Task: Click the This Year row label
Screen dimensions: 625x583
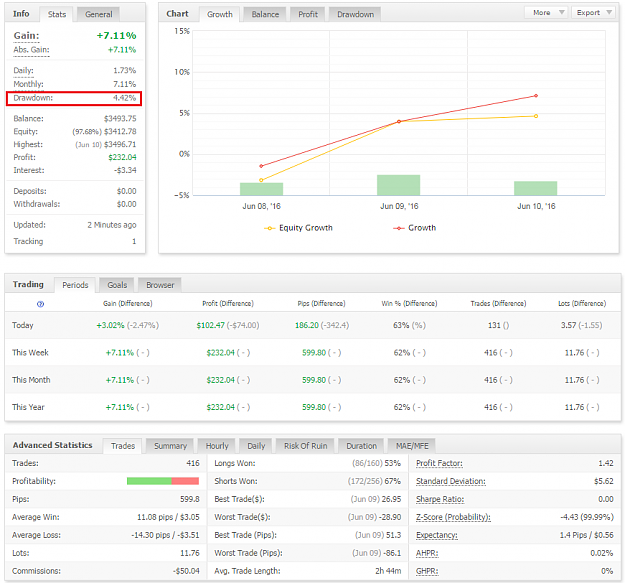Action: (x=28, y=407)
